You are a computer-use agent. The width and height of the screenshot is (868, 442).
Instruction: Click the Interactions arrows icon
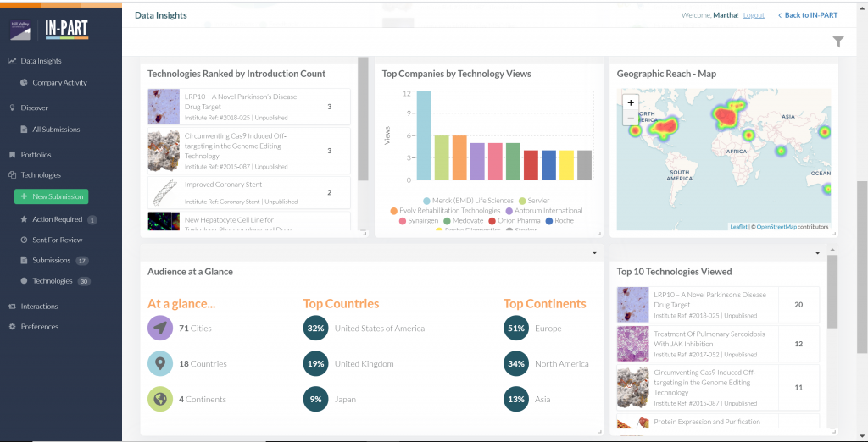click(x=12, y=307)
